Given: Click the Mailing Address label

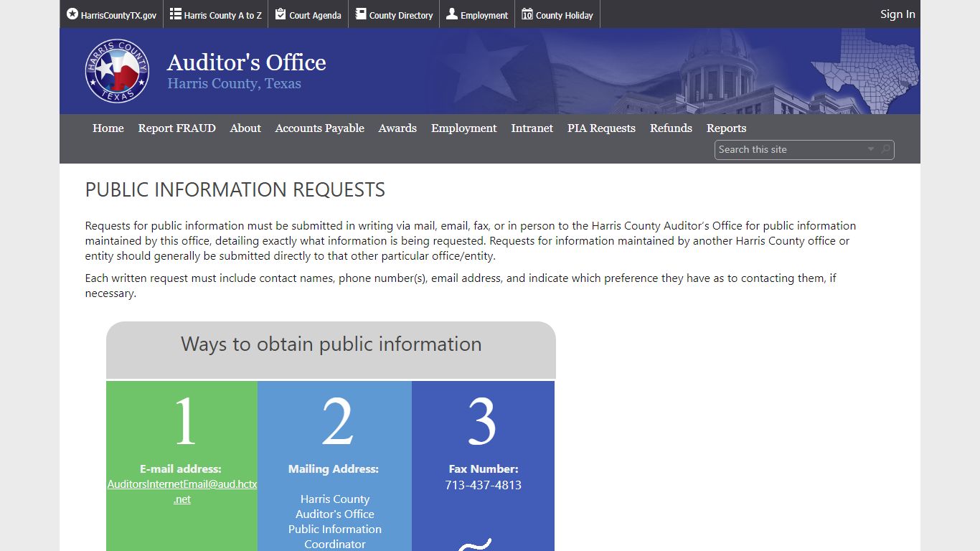Looking at the screenshot, I should (x=334, y=468).
